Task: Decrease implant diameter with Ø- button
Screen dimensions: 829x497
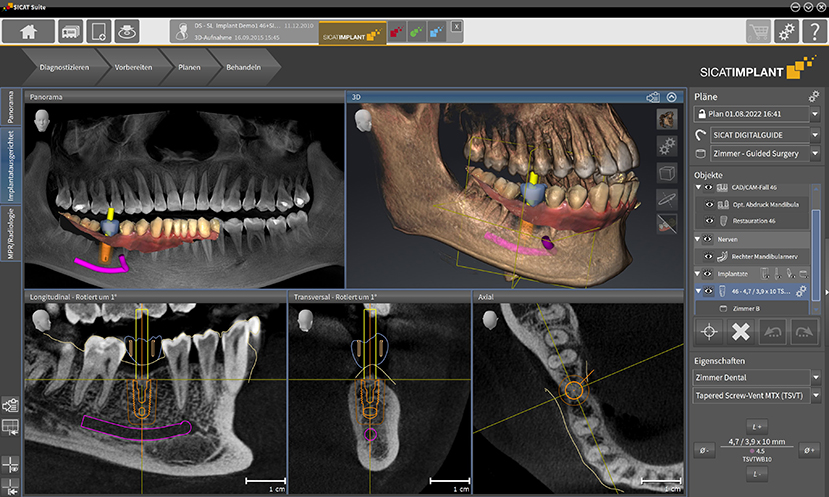Action: click(704, 450)
